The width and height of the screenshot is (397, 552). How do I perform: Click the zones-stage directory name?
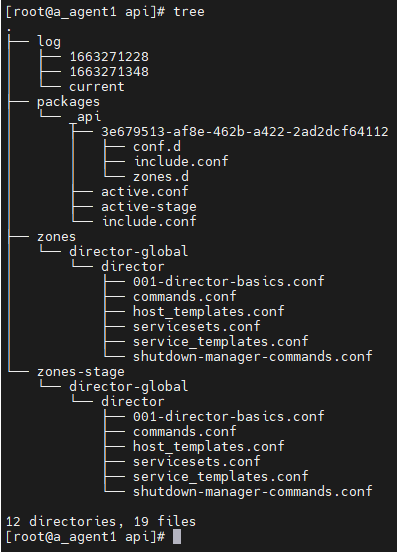[81, 372]
